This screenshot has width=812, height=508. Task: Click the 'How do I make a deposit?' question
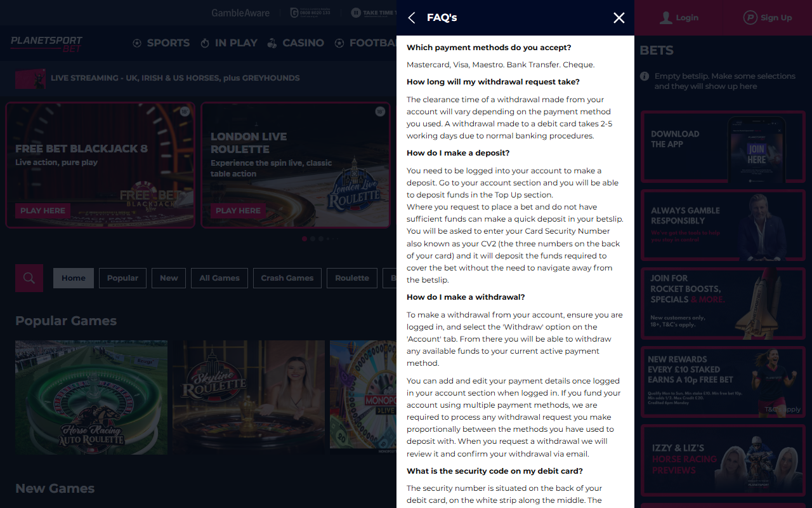pos(458,153)
